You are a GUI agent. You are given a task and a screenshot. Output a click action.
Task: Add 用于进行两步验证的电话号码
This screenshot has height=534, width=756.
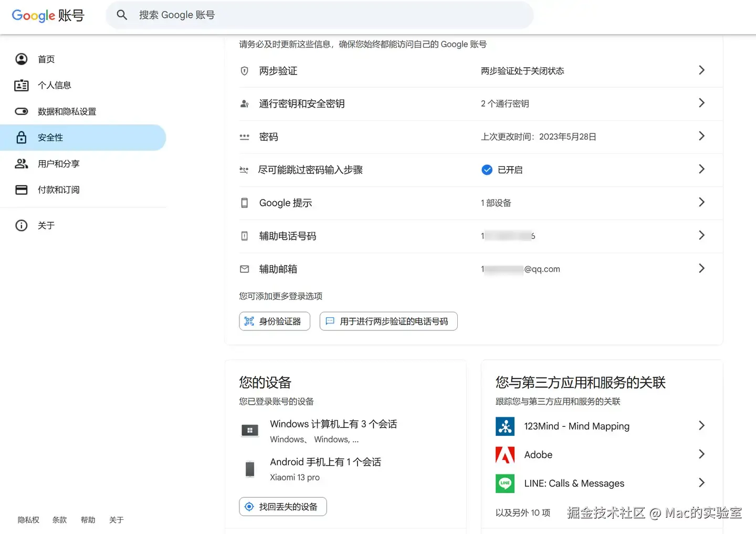[388, 321]
